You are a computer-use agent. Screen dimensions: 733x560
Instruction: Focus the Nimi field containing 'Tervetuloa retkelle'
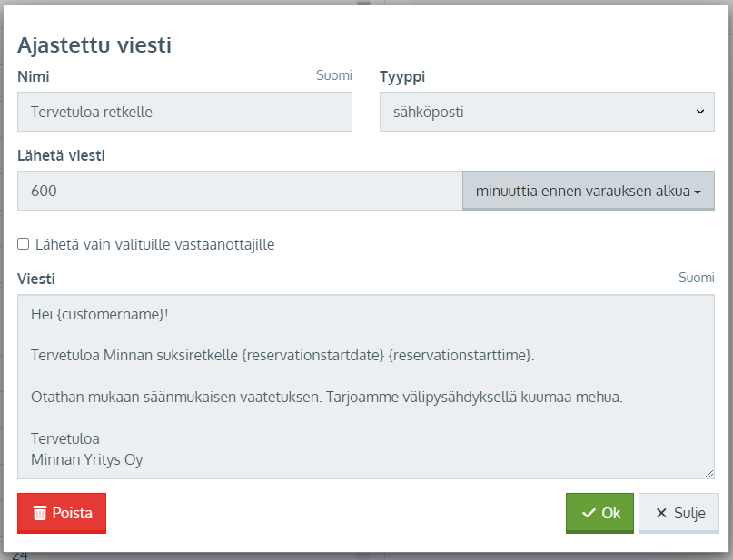[x=184, y=112]
